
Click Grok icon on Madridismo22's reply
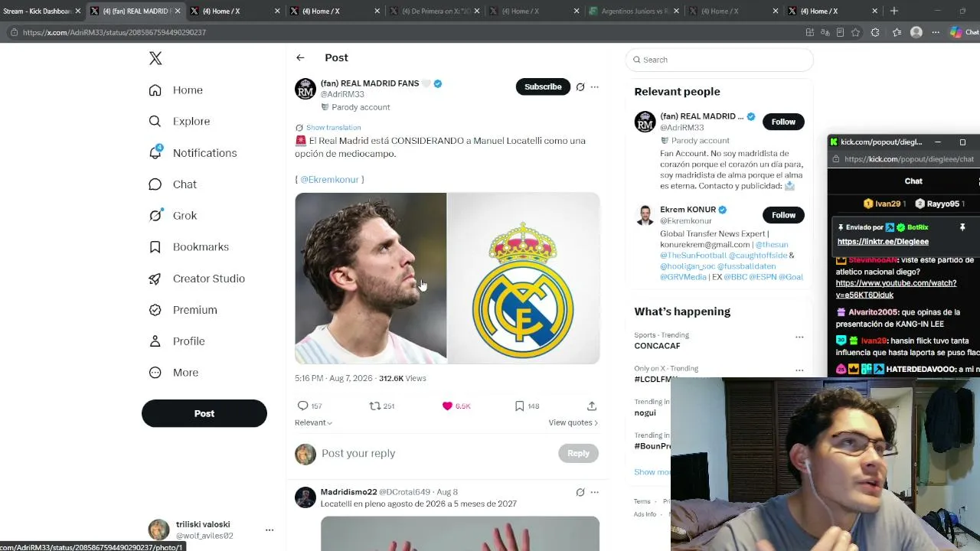coord(580,492)
